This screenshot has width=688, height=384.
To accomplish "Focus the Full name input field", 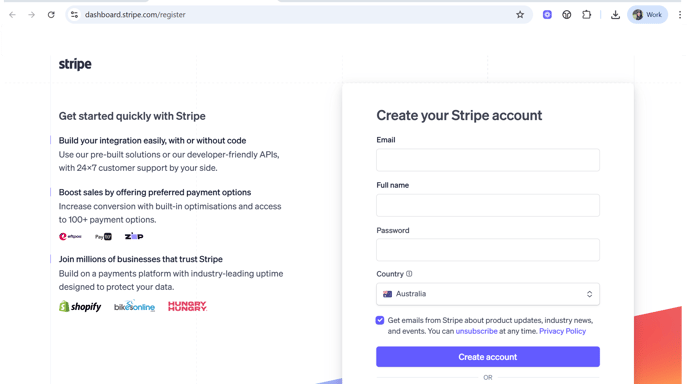I will click(487, 205).
